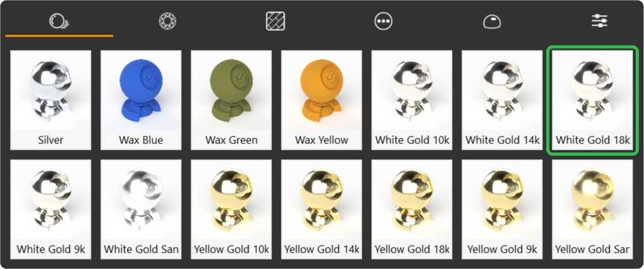Apply the Wax Blue material

pyautogui.click(x=141, y=100)
